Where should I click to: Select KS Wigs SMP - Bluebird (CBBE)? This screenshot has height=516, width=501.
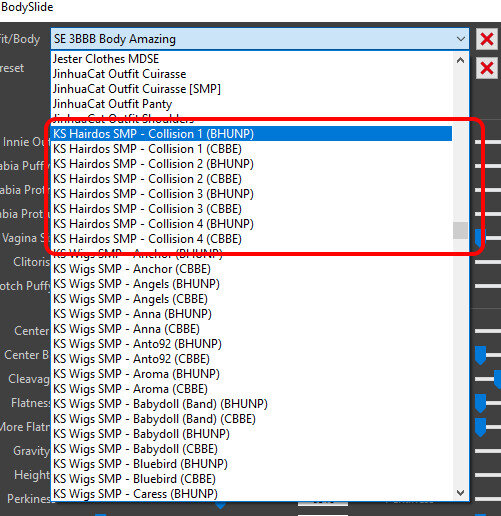click(252, 479)
